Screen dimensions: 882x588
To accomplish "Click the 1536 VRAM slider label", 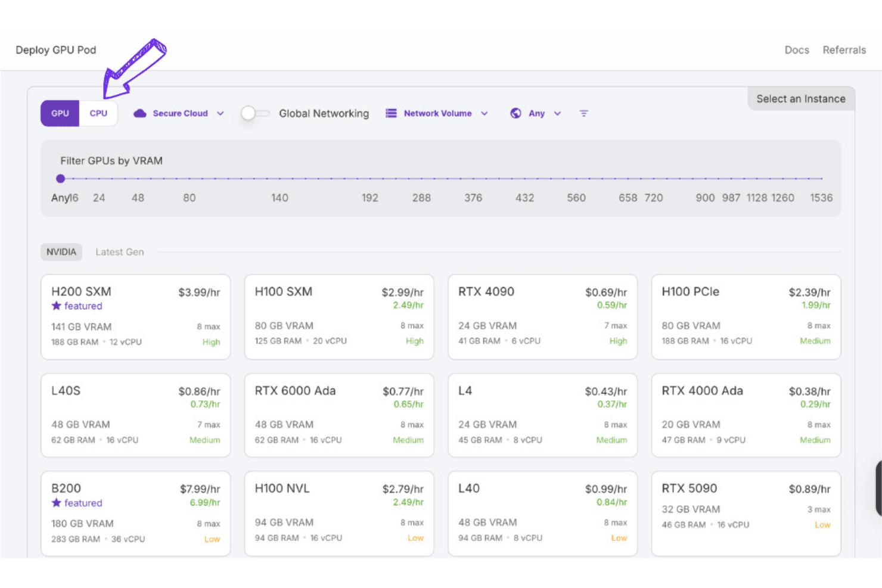I will pos(821,198).
